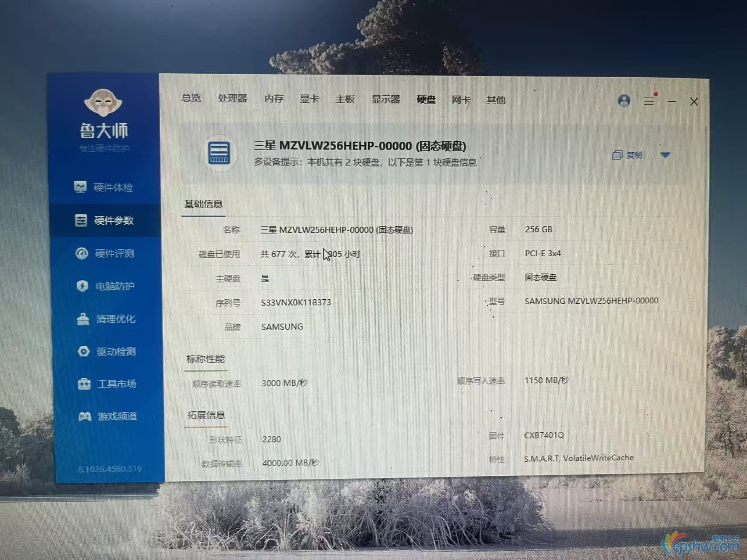Viewport: 747px width, 560px height.
Task: Click the serial number S33VNX0K118373
Action: [296, 302]
